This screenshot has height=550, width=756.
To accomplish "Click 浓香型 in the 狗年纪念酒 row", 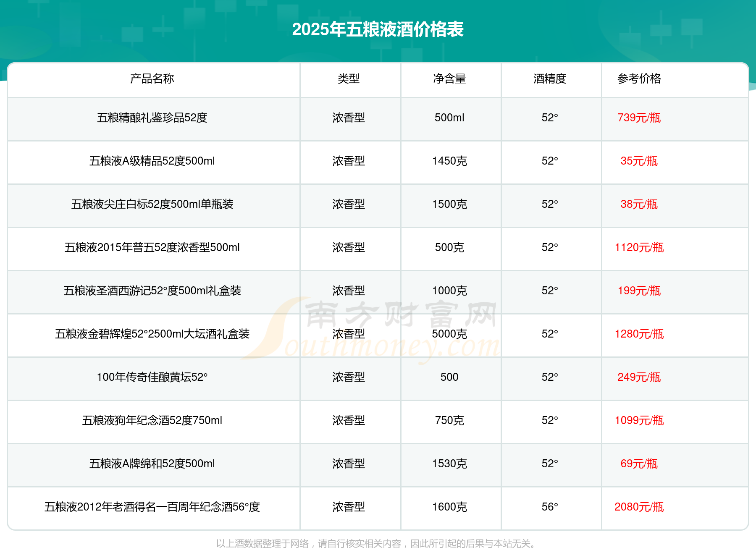I will click(349, 420).
